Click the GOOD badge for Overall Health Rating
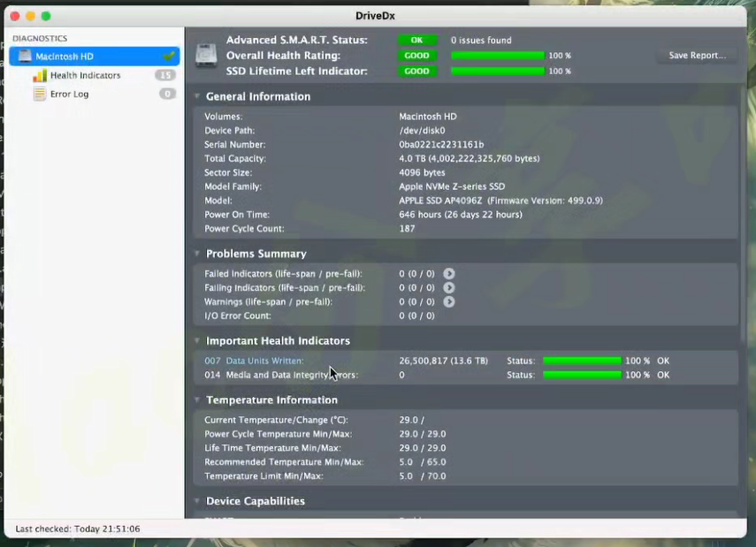Image resolution: width=756 pixels, height=547 pixels. point(417,56)
